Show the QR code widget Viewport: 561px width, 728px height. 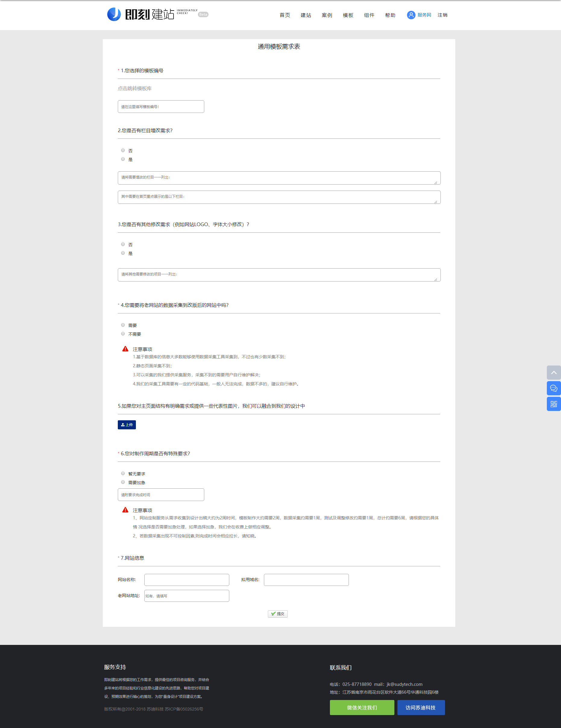tap(553, 404)
